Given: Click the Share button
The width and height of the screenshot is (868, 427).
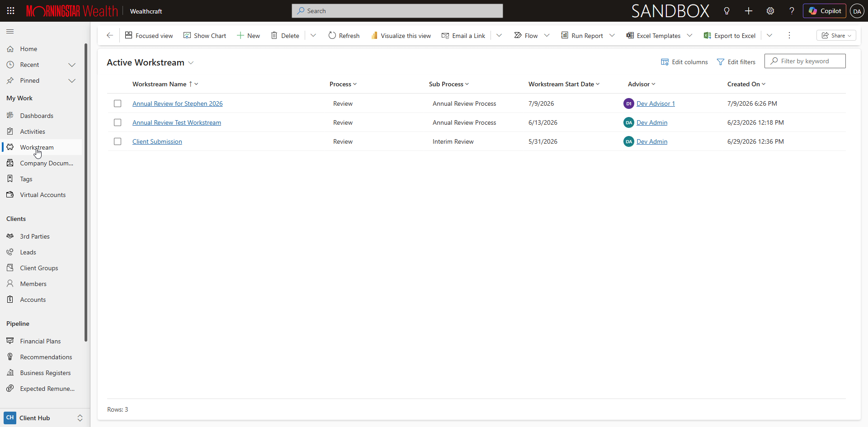Looking at the screenshot, I should pos(836,35).
